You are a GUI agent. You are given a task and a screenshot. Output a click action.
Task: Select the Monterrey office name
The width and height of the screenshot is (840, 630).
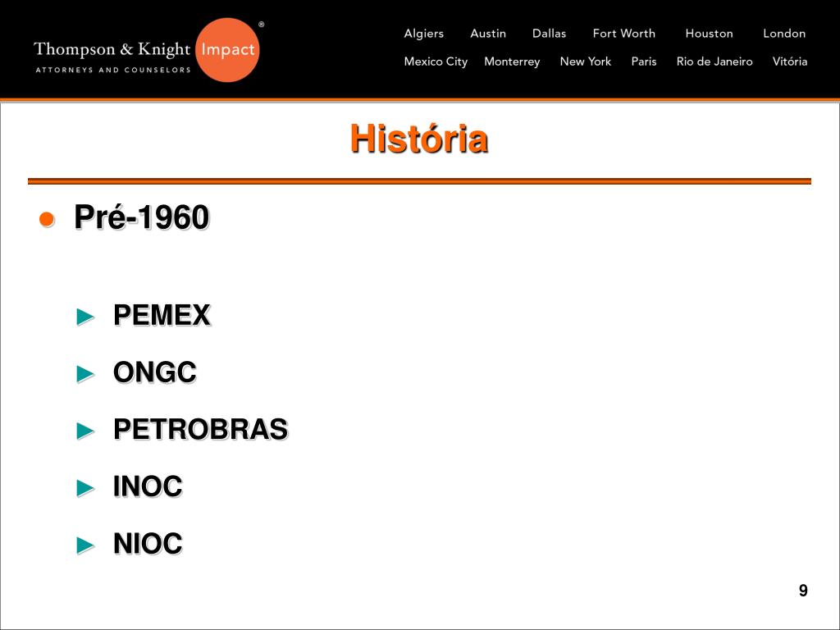pos(512,62)
